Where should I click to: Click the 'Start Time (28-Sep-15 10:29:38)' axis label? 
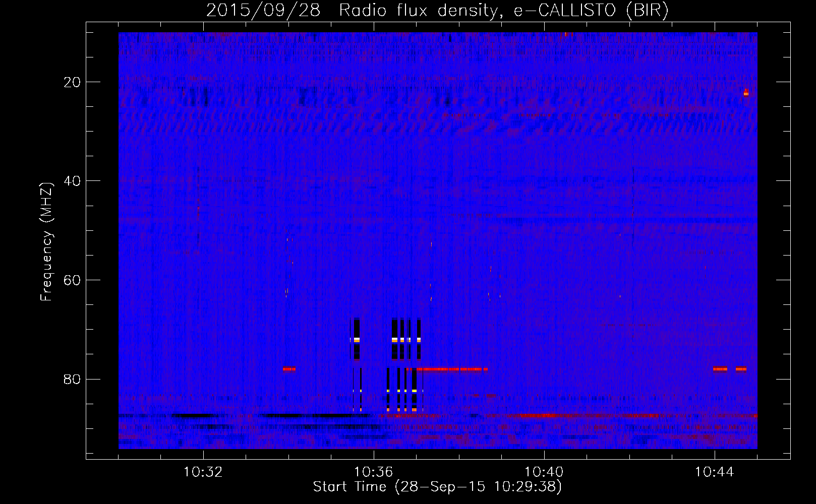(x=437, y=487)
